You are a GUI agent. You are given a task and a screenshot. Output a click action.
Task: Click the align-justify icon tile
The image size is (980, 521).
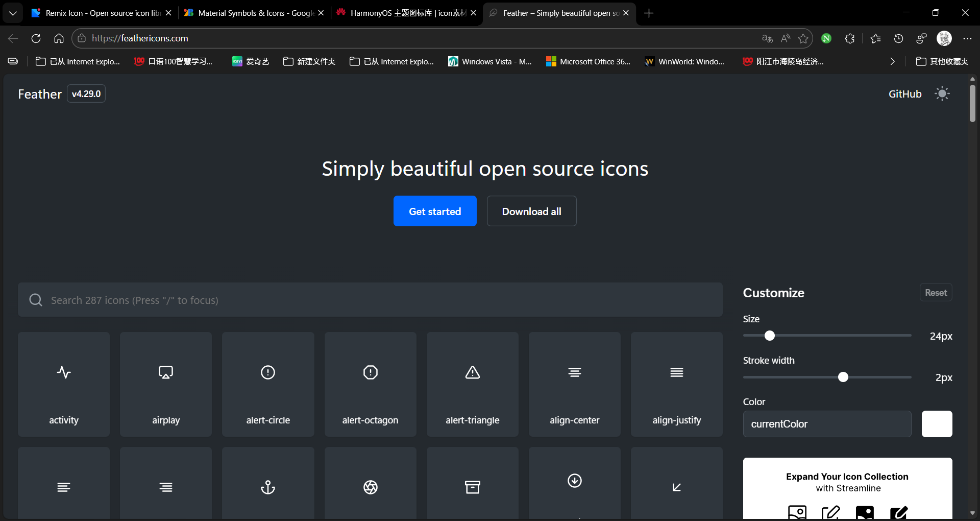[x=676, y=384]
